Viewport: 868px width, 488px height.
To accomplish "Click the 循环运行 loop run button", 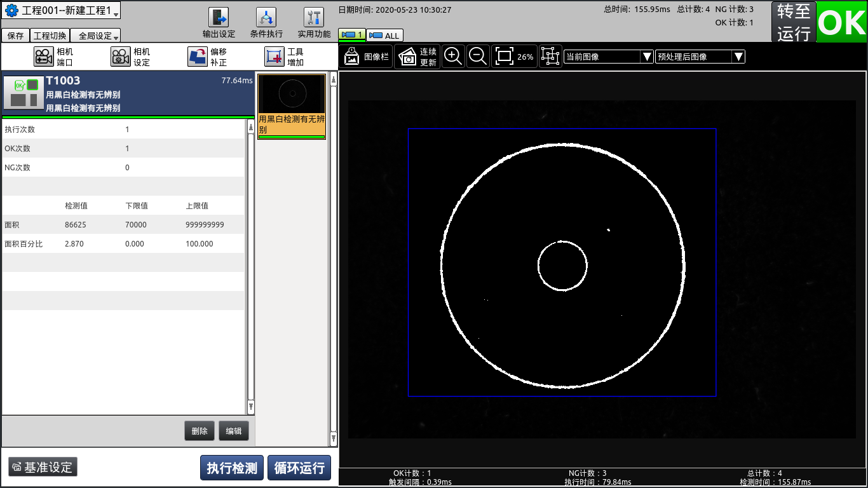I will pos(299,468).
